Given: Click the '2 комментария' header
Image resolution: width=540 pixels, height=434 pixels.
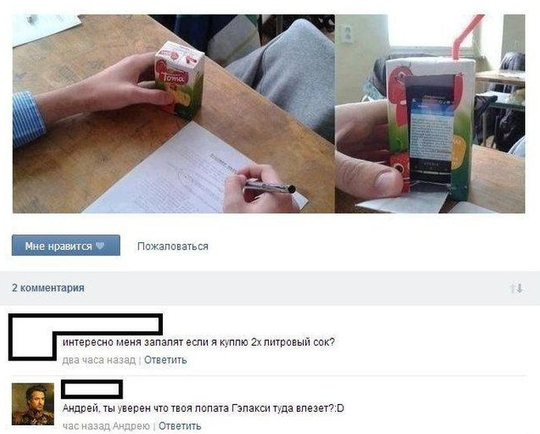Looking at the screenshot, I should pyautogui.click(x=48, y=288).
